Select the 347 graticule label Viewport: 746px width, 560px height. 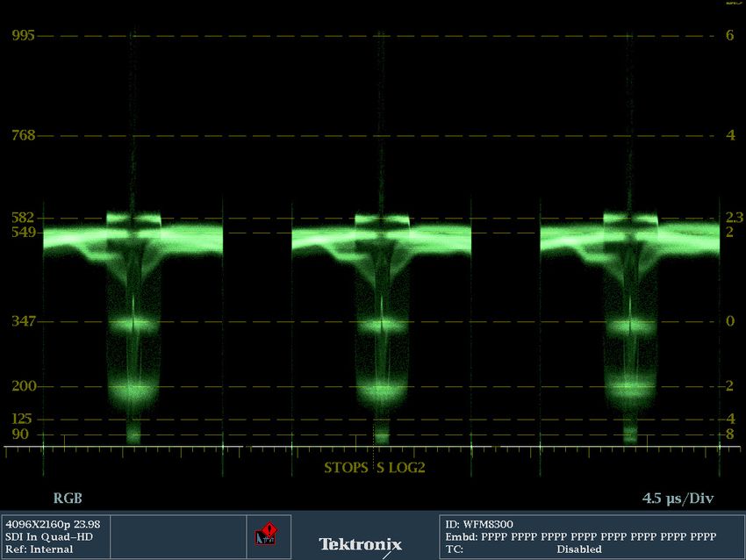pos(24,321)
